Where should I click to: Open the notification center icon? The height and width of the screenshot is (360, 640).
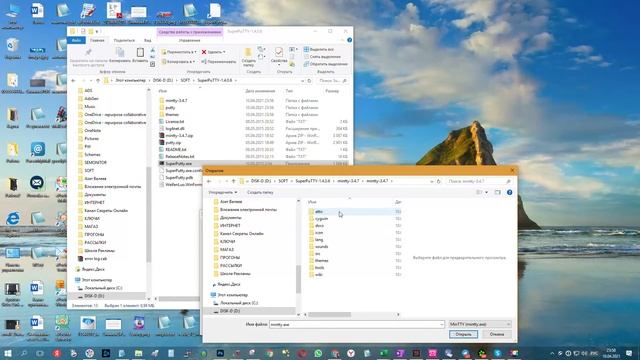click(629, 353)
